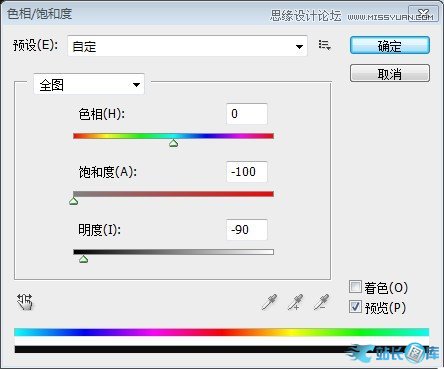Screen dimensions: 444x369
Task: Cancel with the 取消 button
Action: pyautogui.click(x=390, y=73)
